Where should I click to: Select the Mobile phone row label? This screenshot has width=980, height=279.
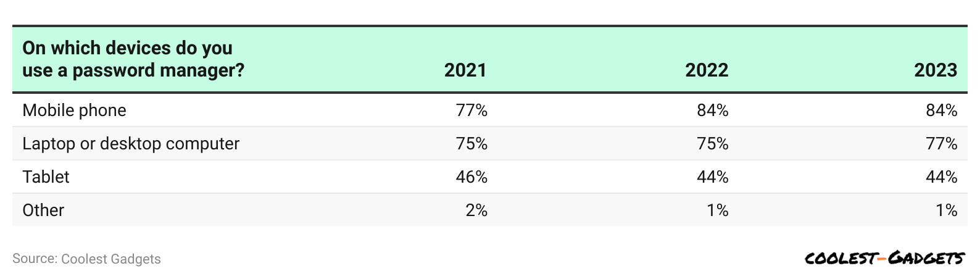(x=74, y=110)
